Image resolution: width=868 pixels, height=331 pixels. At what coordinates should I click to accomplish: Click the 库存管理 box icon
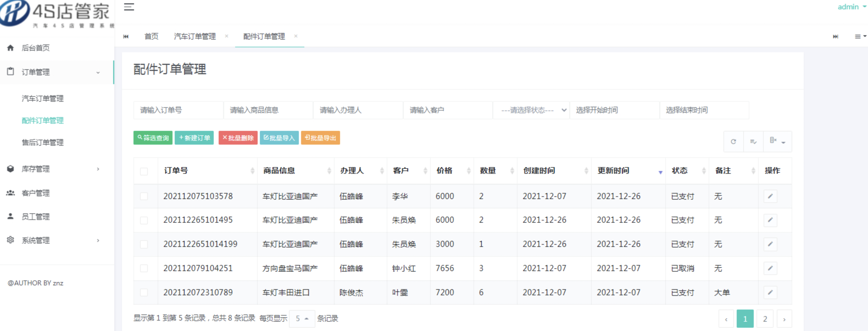click(x=10, y=169)
